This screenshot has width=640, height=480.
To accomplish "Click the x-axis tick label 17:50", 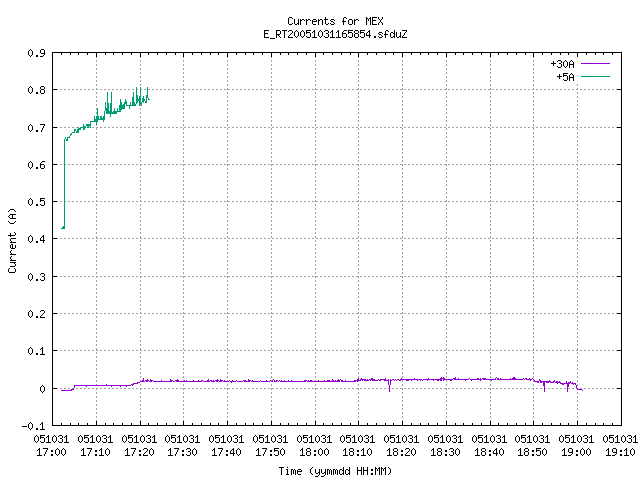I will pos(270,452).
